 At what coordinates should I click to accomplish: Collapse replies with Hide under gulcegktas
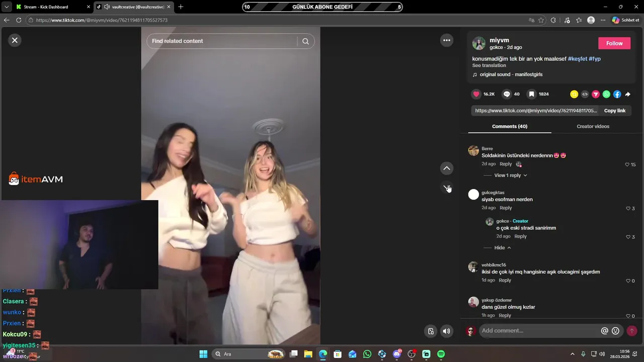click(x=503, y=248)
